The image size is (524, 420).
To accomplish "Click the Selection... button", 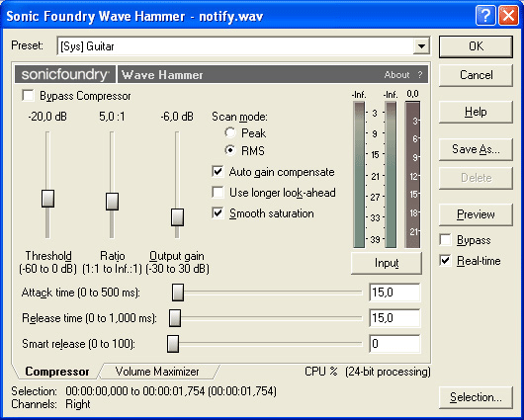I will click(x=476, y=397).
